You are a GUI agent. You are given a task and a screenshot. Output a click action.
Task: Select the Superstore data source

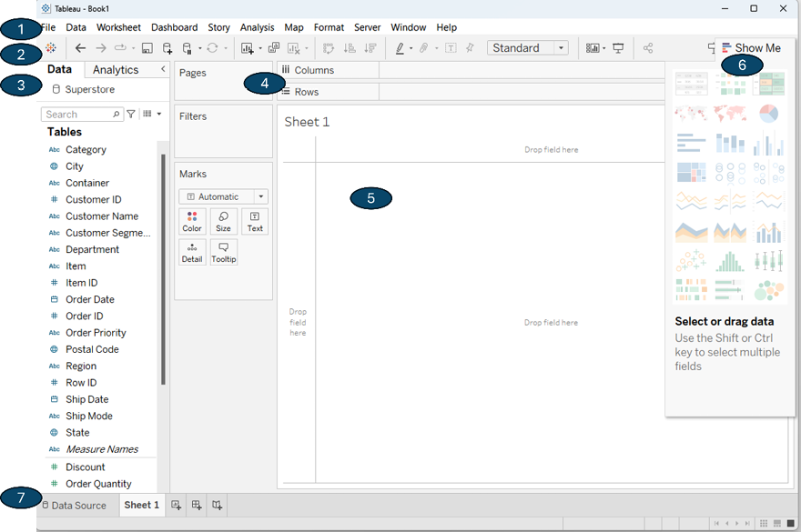pos(89,90)
